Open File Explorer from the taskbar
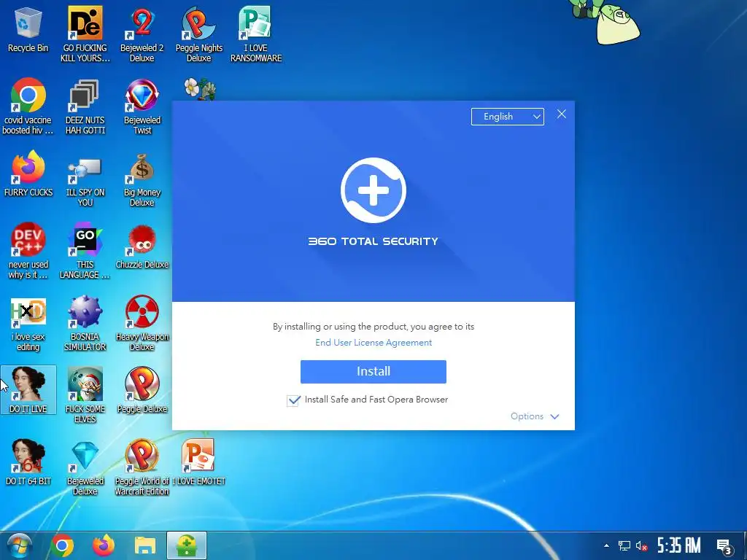747x560 pixels. point(145,545)
